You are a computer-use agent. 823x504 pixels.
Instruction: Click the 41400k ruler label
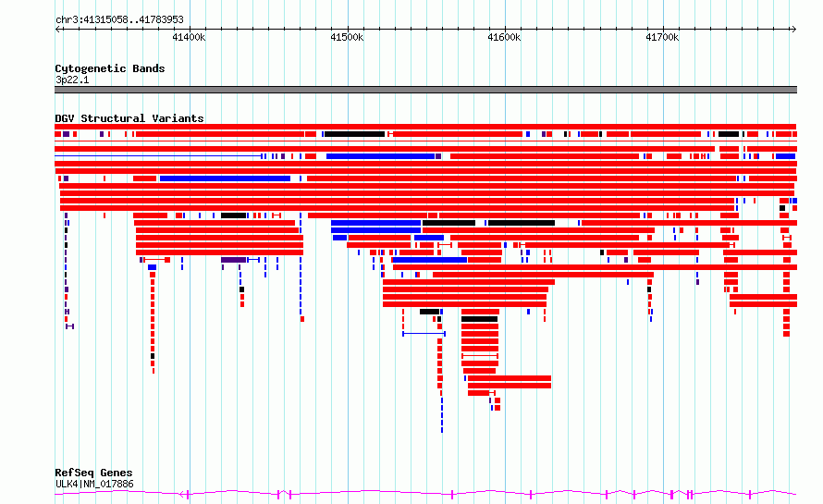click(x=189, y=37)
